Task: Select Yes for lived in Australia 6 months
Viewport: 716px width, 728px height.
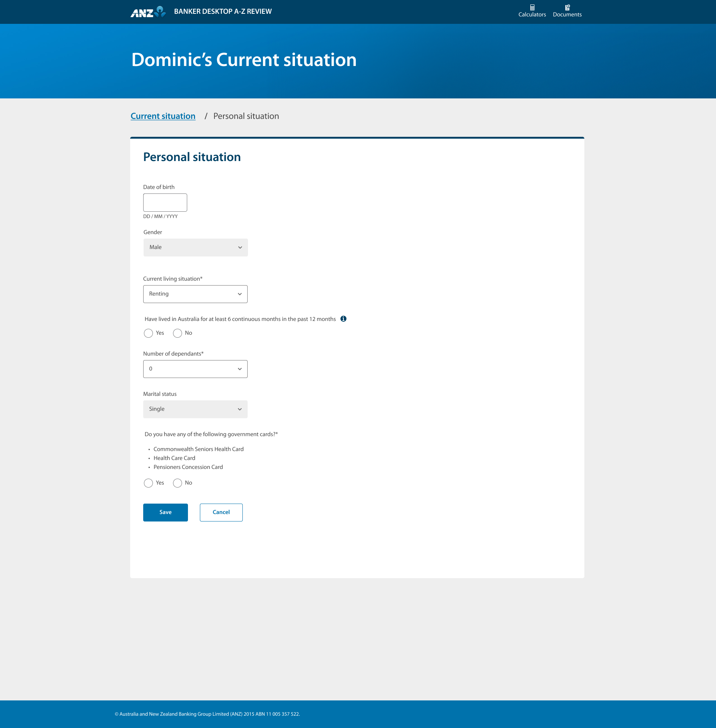Action: (x=148, y=333)
